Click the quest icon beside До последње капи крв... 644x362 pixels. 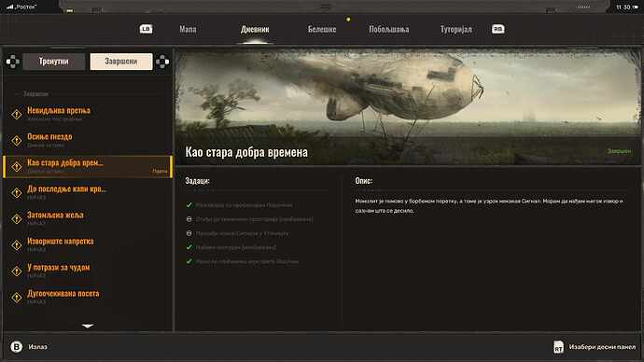(x=17, y=192)
